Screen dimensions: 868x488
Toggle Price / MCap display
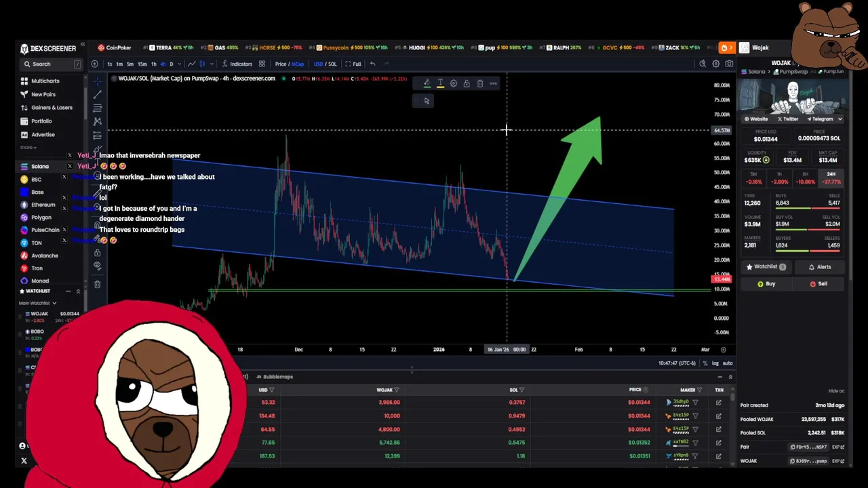coord(290,64)
